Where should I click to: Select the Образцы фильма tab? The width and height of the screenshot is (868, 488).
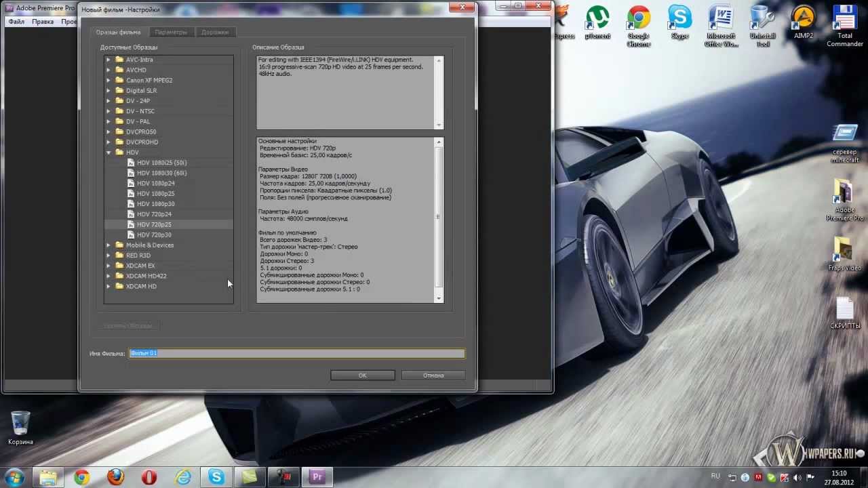[119, 32]
